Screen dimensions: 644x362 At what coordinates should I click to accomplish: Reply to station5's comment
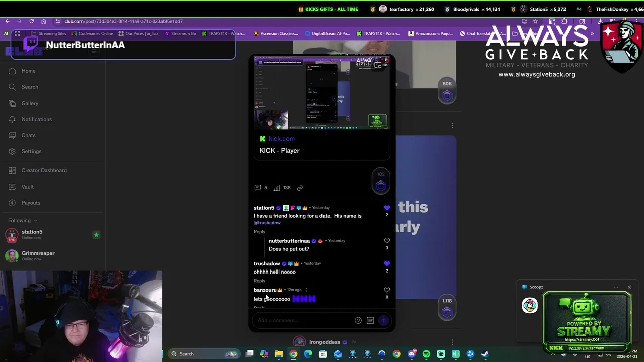click(259, 232)
